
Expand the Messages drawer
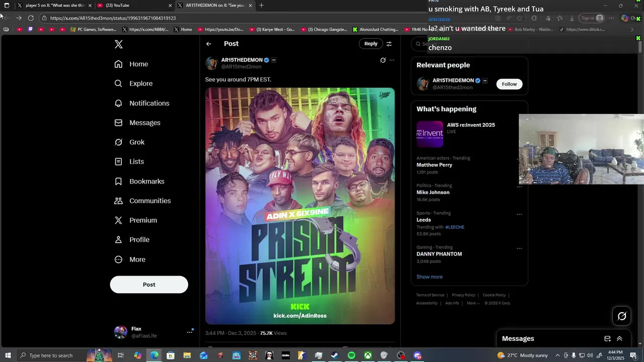[x=619, y=339]
